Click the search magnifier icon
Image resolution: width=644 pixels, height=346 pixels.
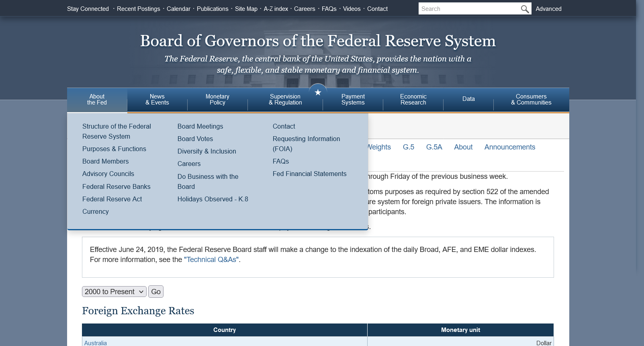coord(525,9)
